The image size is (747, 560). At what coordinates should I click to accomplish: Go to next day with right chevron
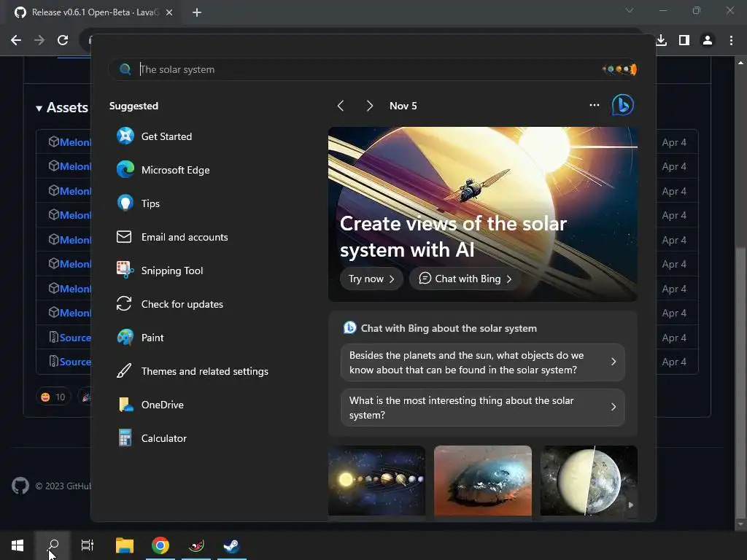pos(369,106)
